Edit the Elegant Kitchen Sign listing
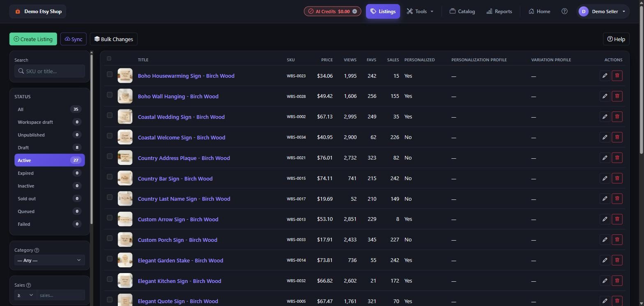Image resolution: width=644 pixels, height=306 pixels. (605, 280)
